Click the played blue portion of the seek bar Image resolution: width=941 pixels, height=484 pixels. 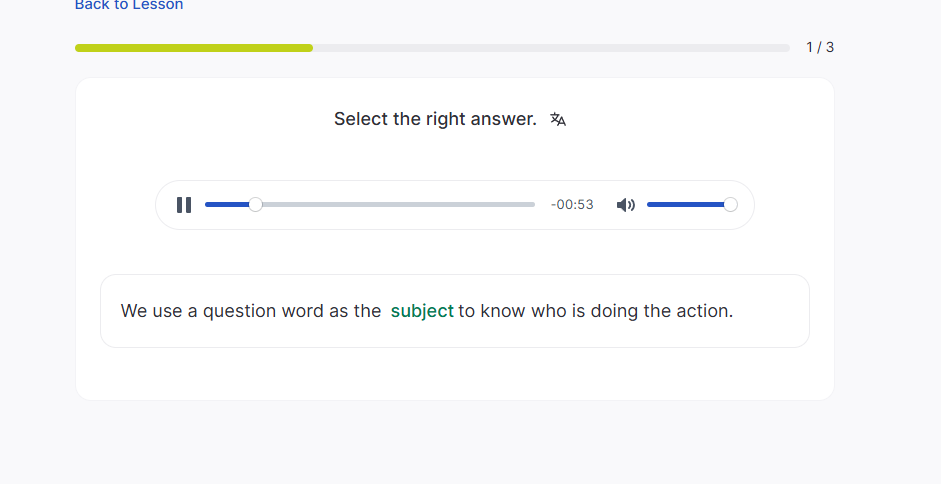coord(226,205)
